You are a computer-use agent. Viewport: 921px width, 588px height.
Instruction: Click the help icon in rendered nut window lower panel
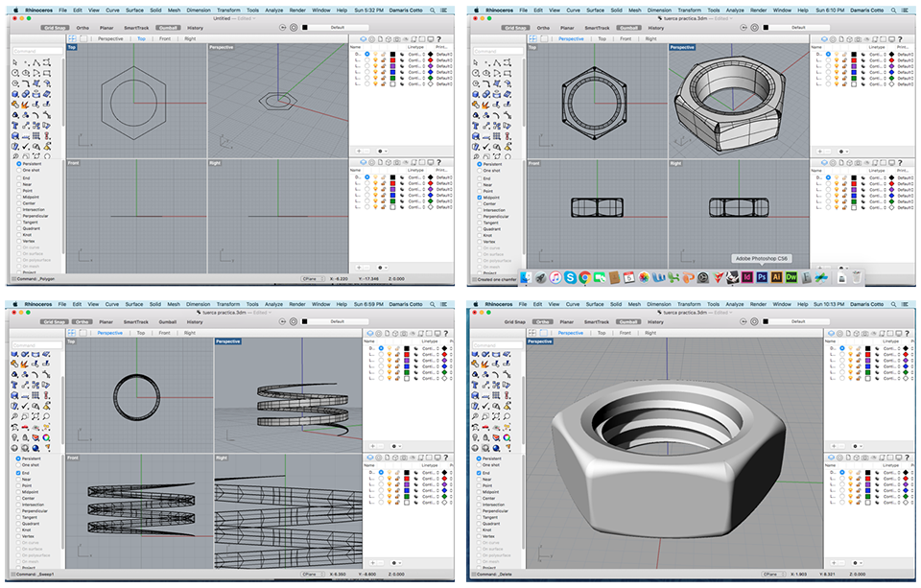(907, 457)
